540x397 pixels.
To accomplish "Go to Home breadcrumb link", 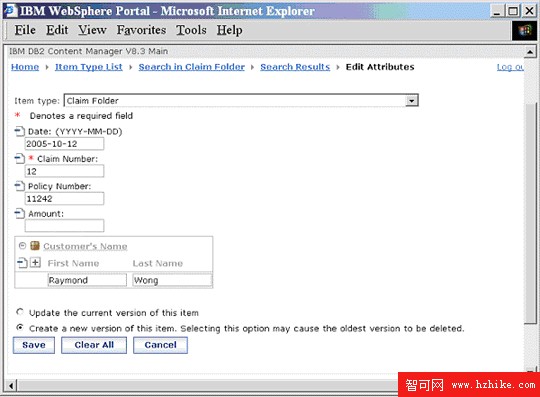I will click(25, 67).
